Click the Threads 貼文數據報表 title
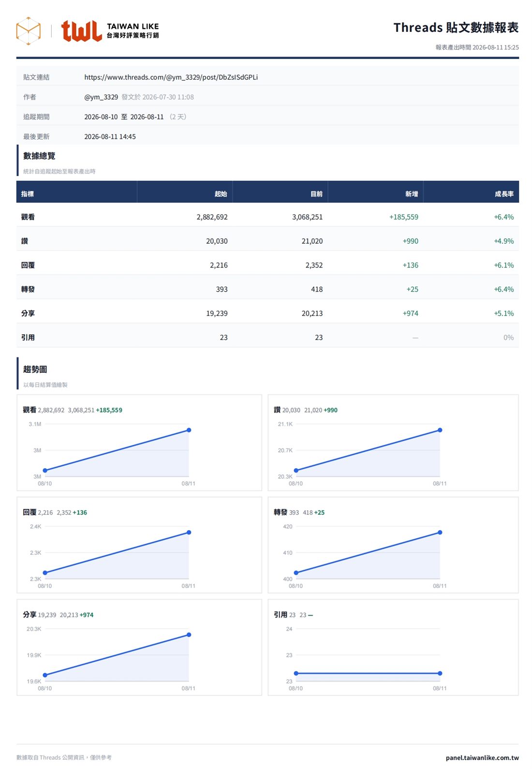 456,28
